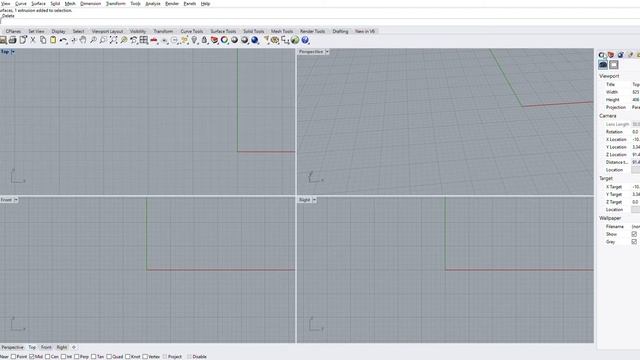Viewport: 640px width, 360px height.
Task: Click the Save file icon
Action: [x=3, y=40]
